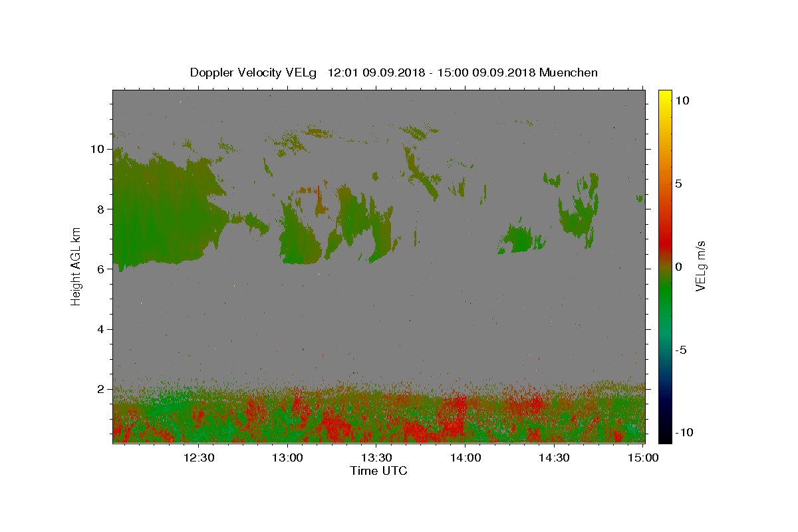Click the 'VELg m/s' colorbar label
This screenshot has width=798, height=532.
(700, 266)
